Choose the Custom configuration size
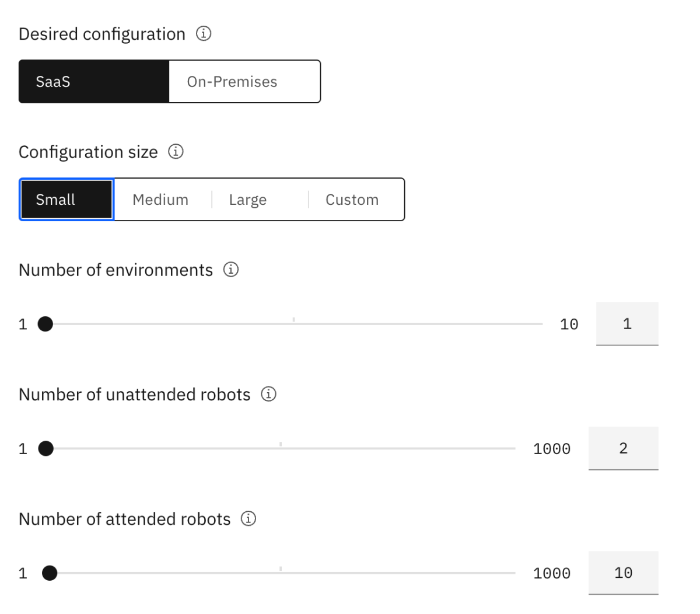The image size is (700, 614). pos(352,199)
